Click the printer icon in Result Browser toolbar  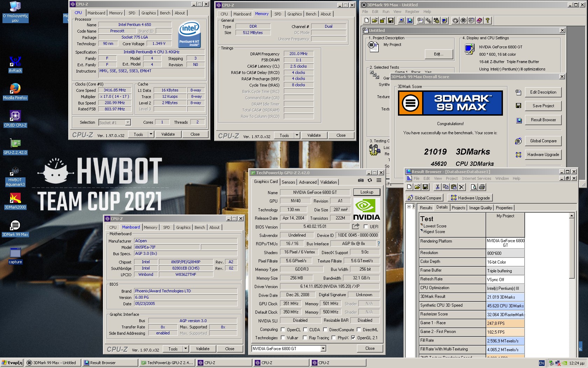[x=482, y=187]
